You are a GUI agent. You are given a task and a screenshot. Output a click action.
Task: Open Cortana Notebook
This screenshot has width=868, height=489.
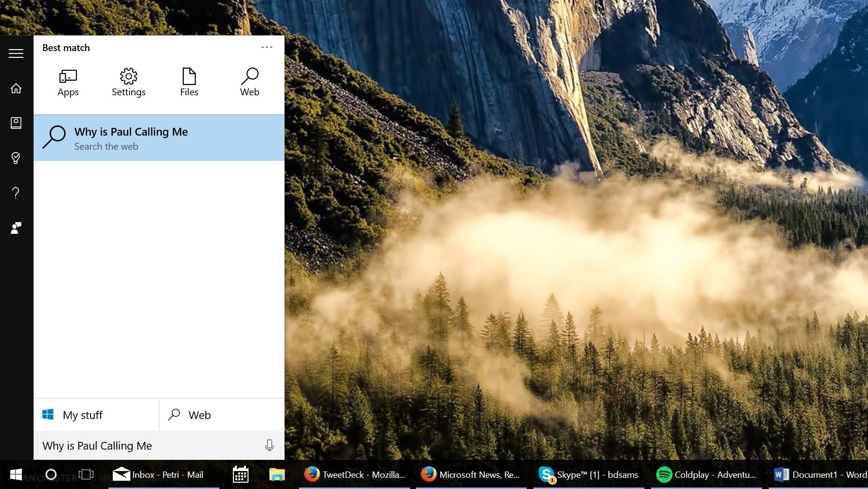point(16,123)
